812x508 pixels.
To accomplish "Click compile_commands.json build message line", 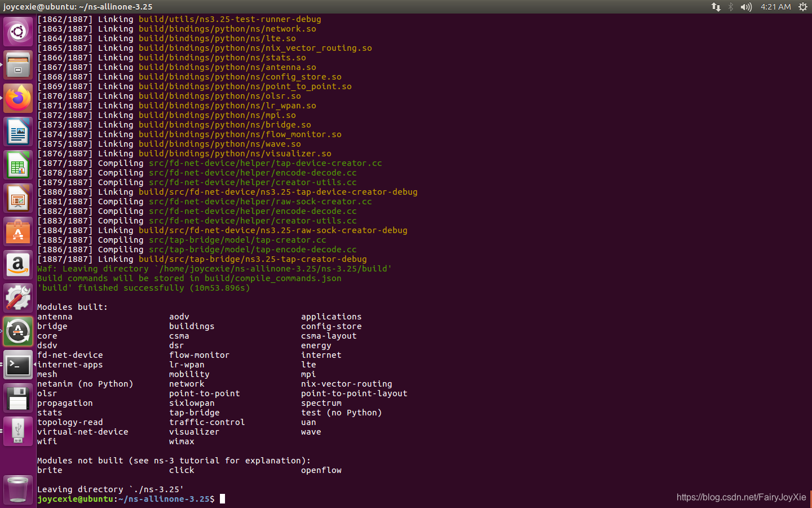I will pyautogui.click(x=189, y=278).
